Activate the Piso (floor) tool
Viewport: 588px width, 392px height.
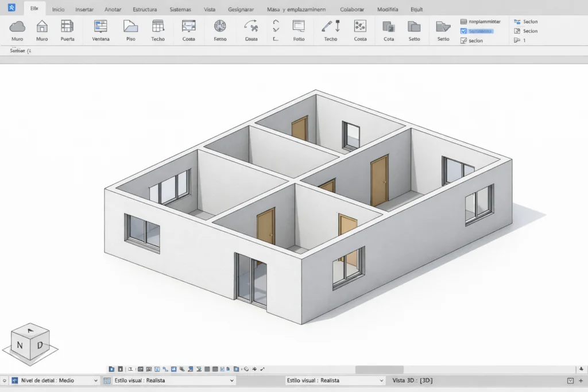click(130, 30)
